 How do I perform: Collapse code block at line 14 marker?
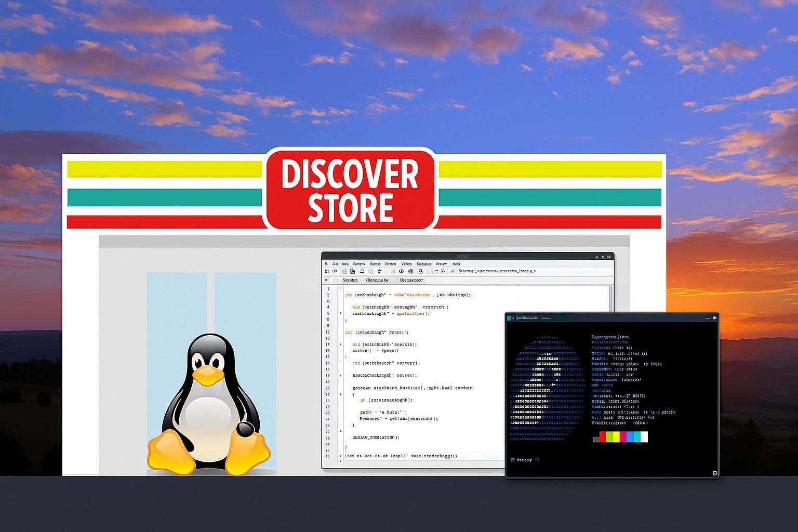click(x=340, y=344)
